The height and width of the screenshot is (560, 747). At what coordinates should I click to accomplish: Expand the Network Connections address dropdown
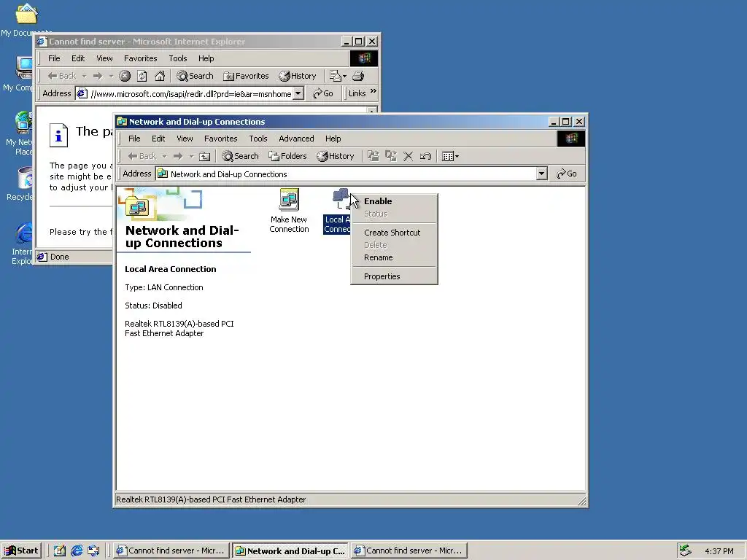click(541, 174)
